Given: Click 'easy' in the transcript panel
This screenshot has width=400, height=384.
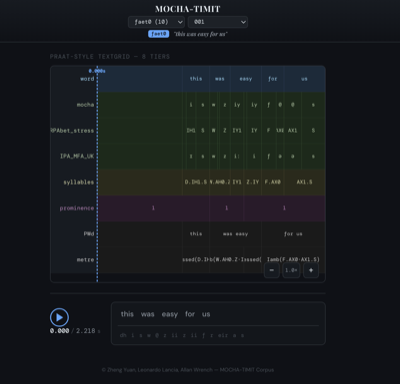Looking at the screenshot, I should pyautogui.click(x=170, y=314).
